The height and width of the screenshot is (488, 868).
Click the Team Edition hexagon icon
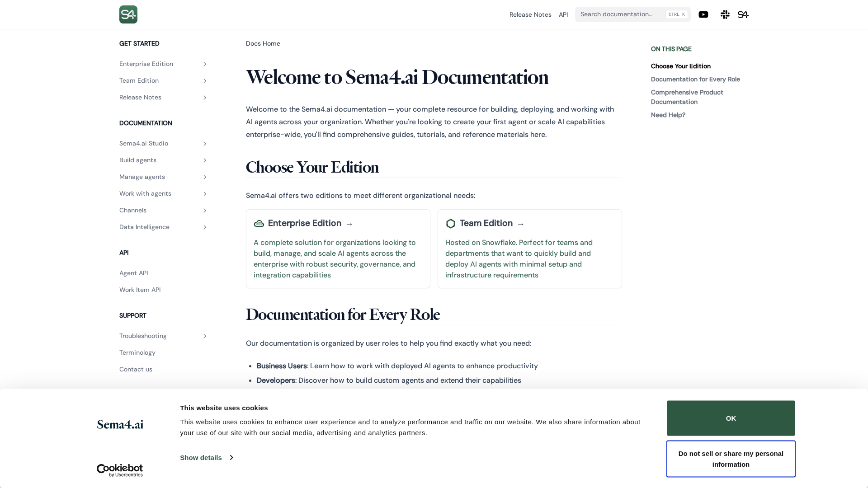click(450, 224)
